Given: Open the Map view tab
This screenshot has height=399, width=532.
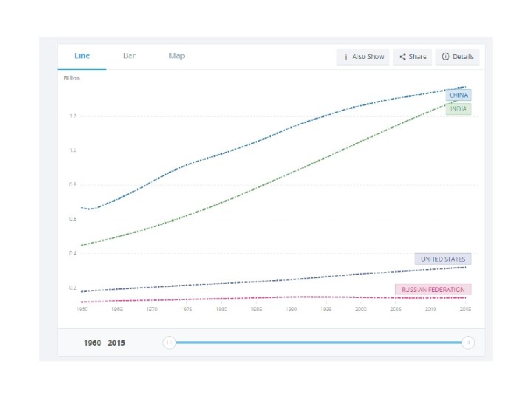Looking at the screenshot, I should [177, 56].
